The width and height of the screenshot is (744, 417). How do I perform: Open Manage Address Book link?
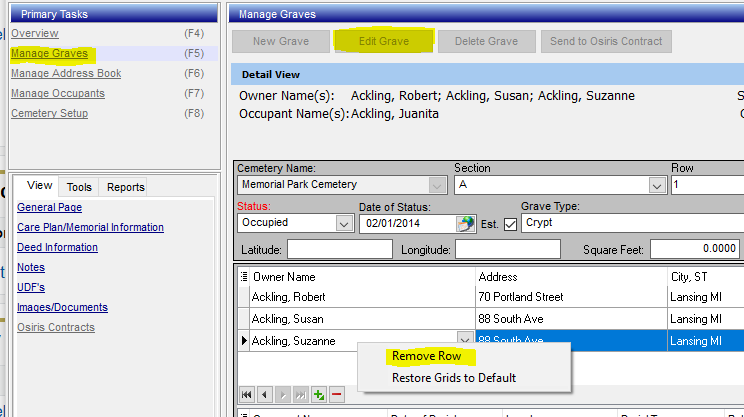66,74
